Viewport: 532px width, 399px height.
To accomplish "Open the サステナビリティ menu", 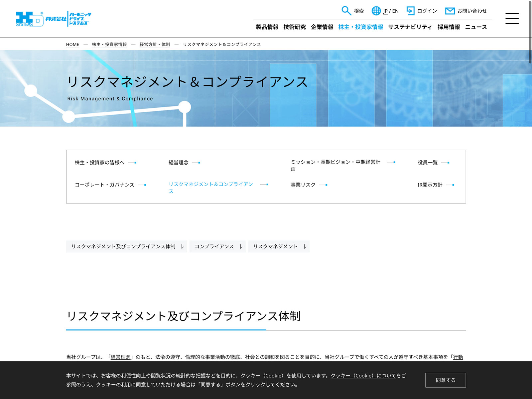I will point(410,27).
